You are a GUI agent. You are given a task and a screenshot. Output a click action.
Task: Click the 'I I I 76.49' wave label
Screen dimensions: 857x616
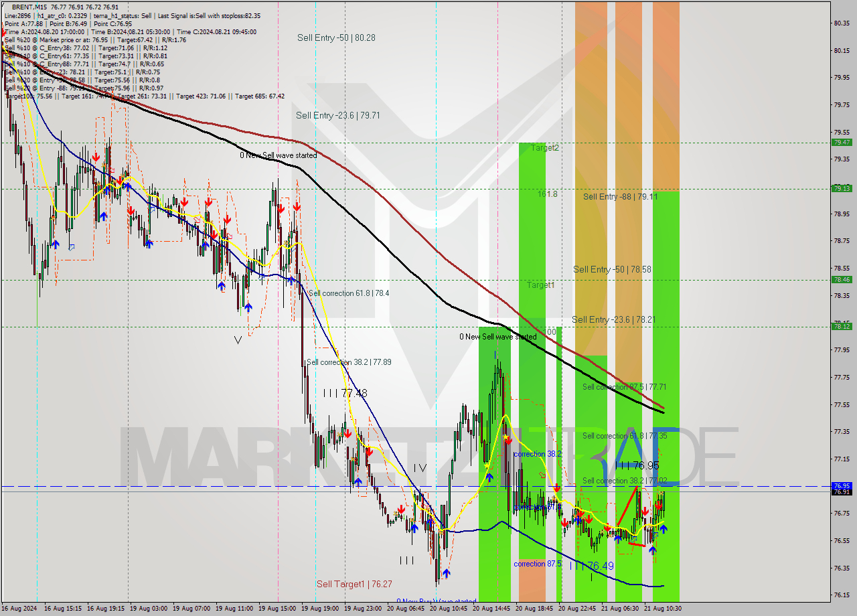[x=592, y=566]
